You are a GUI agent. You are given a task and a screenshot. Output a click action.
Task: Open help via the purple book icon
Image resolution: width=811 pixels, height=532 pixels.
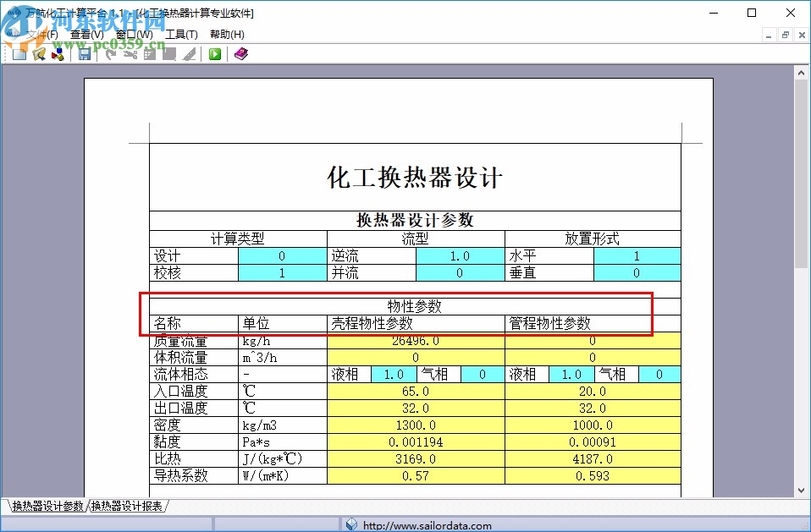[x=240, y=53]
